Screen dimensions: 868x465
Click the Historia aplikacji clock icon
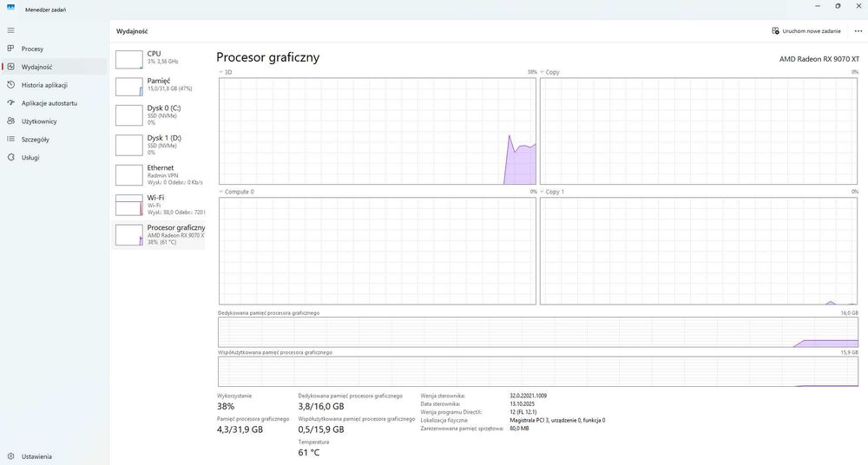pyautogui.click(x=10, y=85)
